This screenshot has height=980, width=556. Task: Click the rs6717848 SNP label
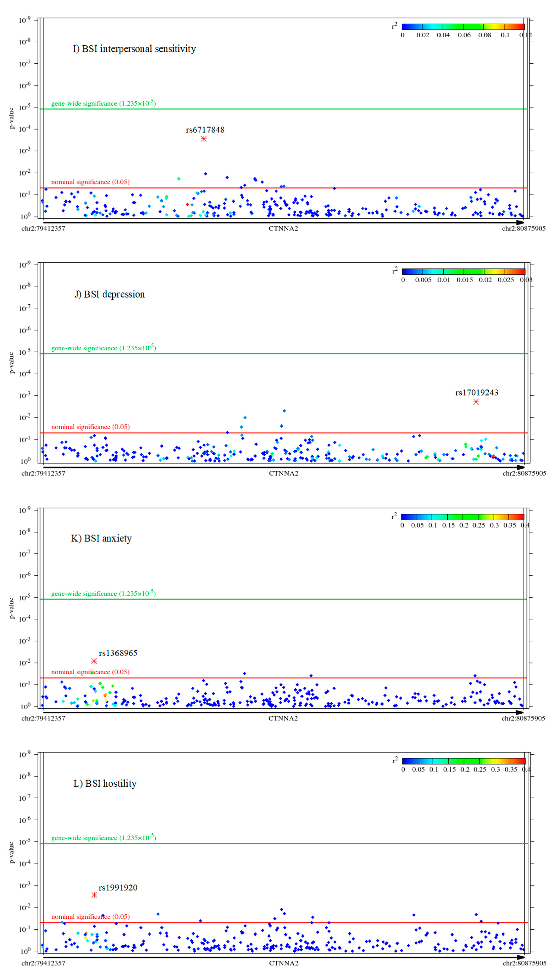tap(205, 130)
